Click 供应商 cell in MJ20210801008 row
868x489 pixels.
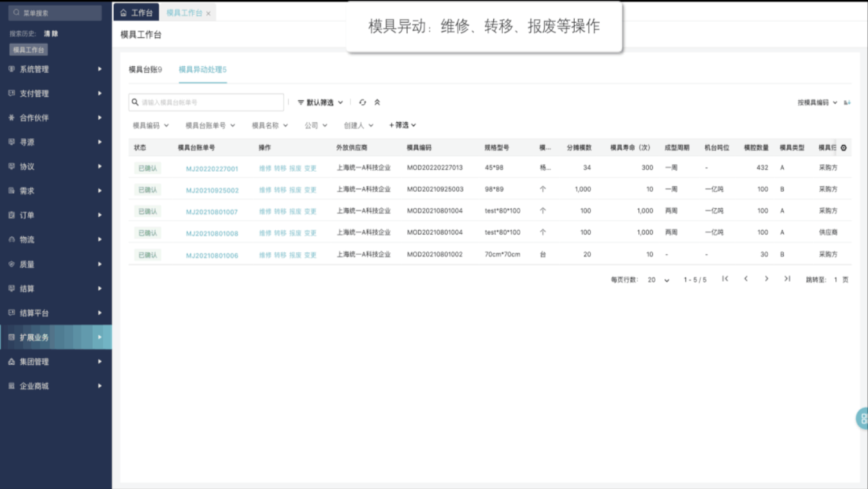tap(828, 232)
